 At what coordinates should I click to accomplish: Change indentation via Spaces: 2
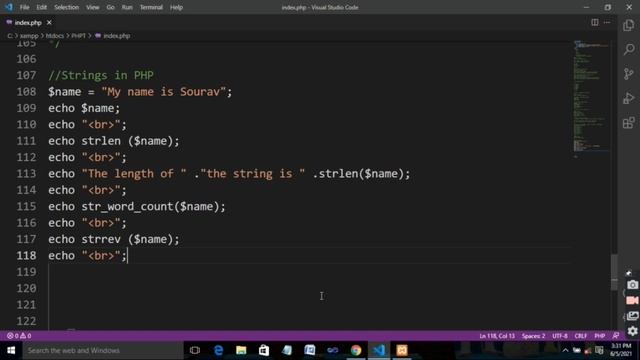pyautogui.click(x=533, y=336)
